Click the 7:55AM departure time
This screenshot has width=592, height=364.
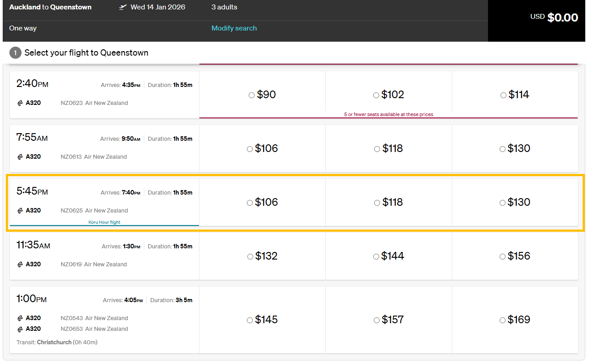click(x=32, y=138)
